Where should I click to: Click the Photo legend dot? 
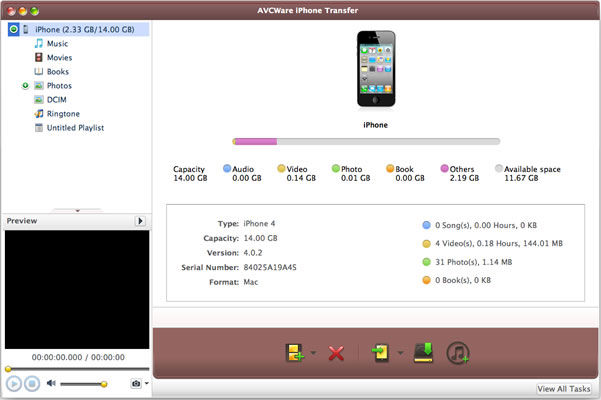pos(336,168)
